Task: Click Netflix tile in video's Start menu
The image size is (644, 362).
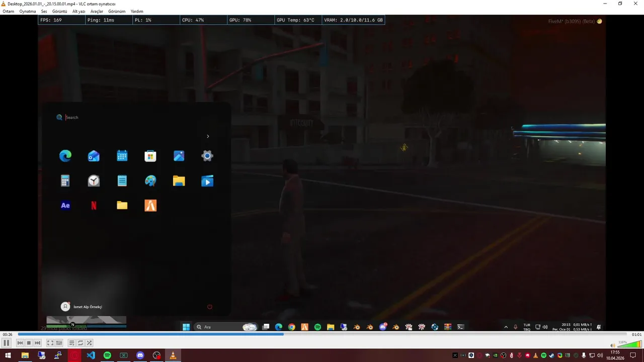Action: [94, 205]
